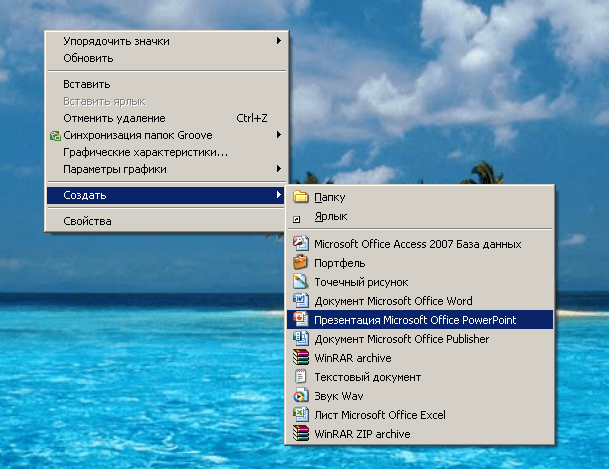
Task: Expand the Упорядочить значки submenu arrow
Action: pos(278,40)
